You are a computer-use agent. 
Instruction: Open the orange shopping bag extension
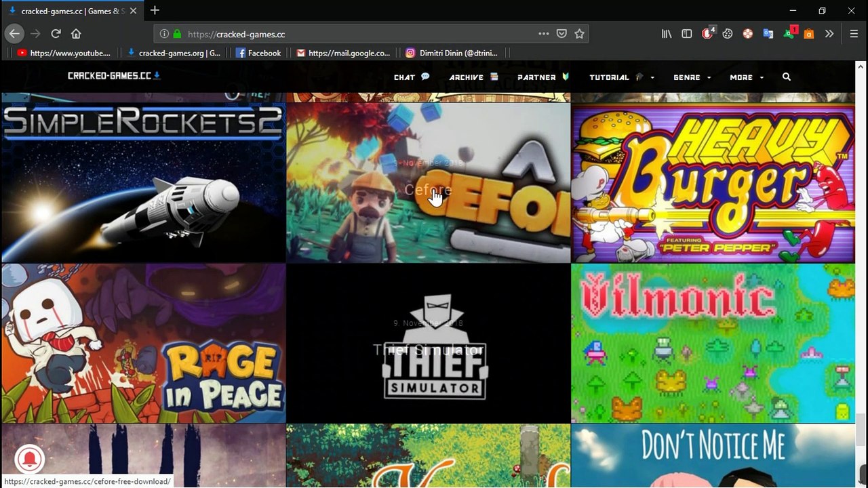pyautogui.click(x=808, y=34)
